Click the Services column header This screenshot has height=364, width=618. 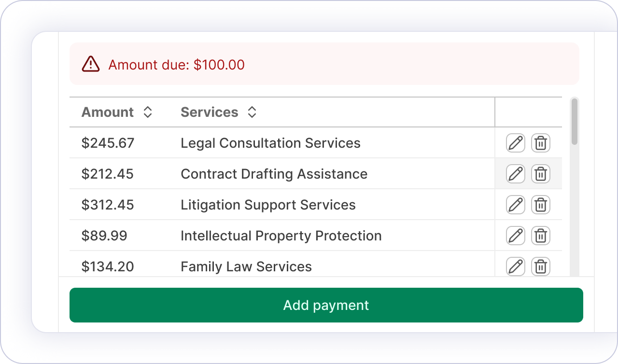210,112
